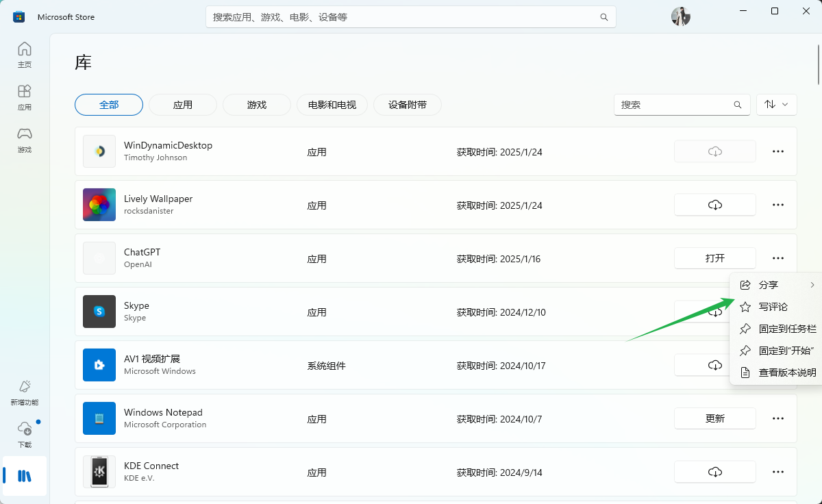822x504 pixels.
Task: Click the user profile avatar
Action: pyautogui.click(x=680, y=16)
